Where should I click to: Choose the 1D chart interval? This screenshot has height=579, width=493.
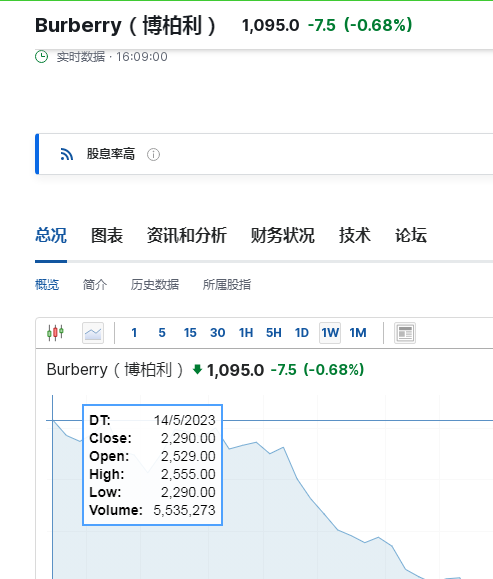tap(302, 333)
